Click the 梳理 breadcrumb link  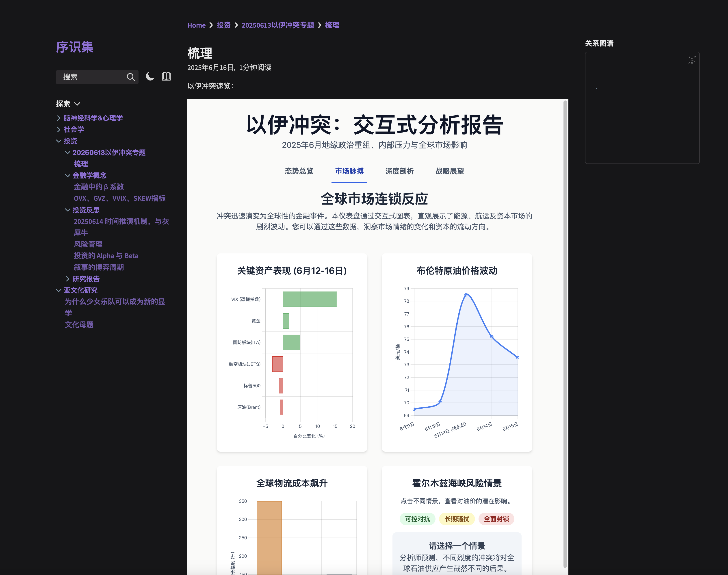coord(332,25)
